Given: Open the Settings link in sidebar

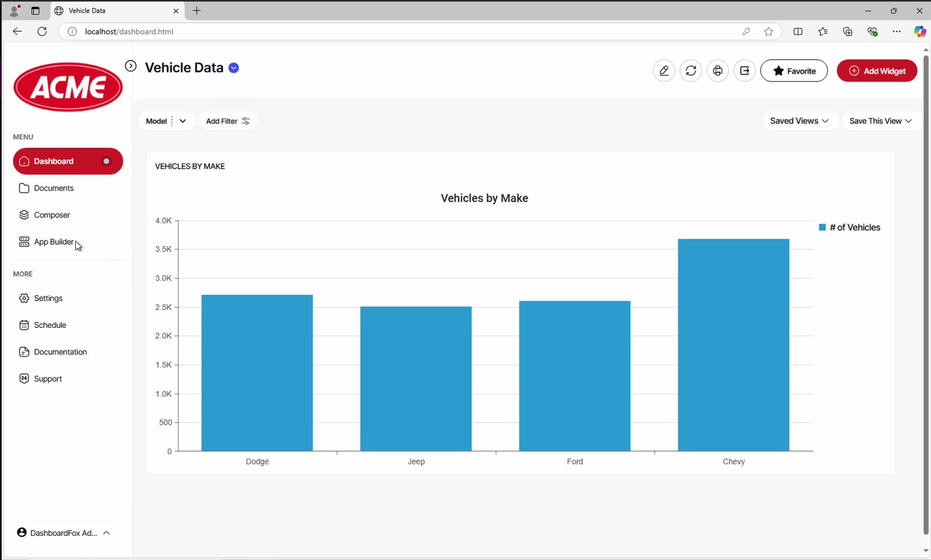Looking at the screenshot, I should click(48, 298).
